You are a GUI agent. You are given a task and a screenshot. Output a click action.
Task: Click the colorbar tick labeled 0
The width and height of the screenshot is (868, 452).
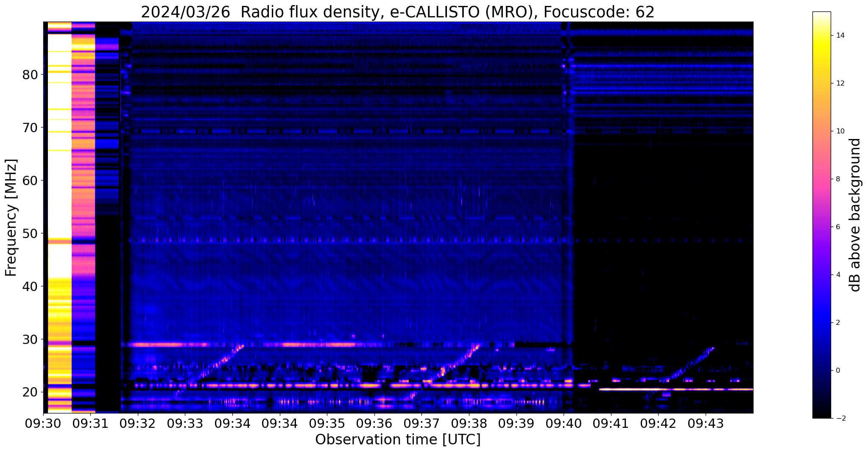pyautogui.click(x=838, y=371)
